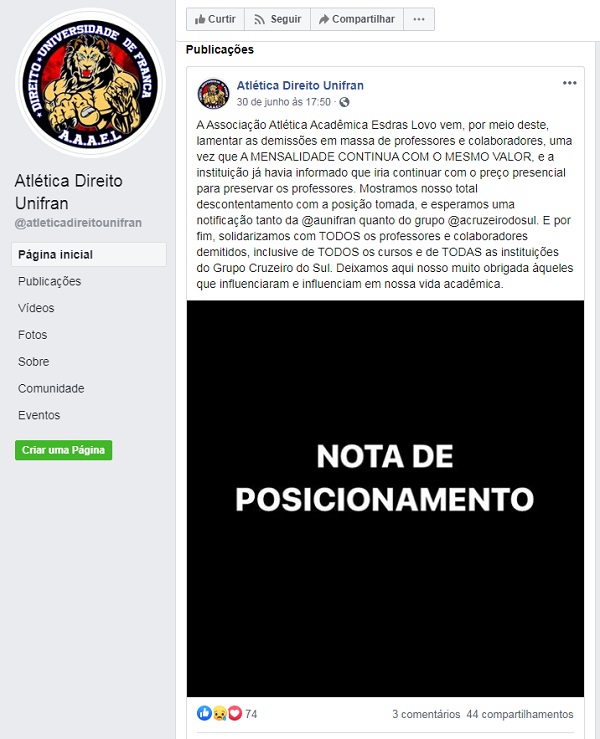Open post options three-dot menu
The width and height of the screenshot is (600, 739).
tap(569, 83)
